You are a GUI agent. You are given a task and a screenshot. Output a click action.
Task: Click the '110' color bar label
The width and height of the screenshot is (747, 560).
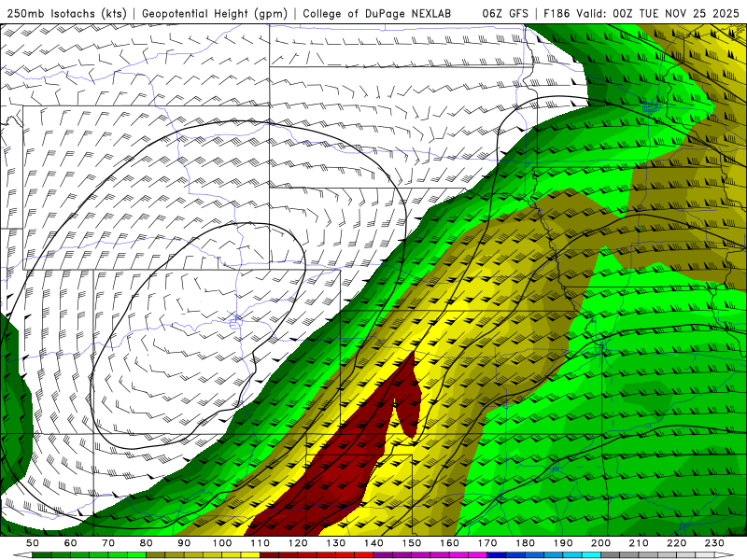261,543
